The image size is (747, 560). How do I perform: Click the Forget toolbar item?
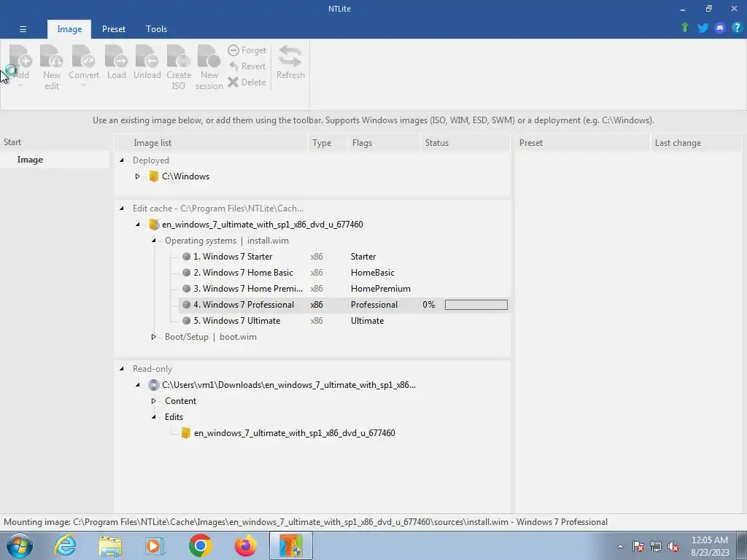247,50
